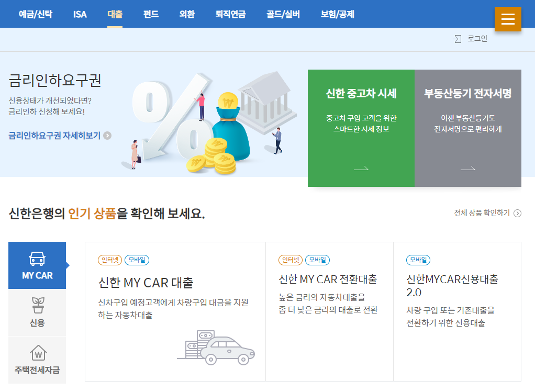The width and height of the screenshot is (535, 392).
Task: Open the 신한 중고차 시세 green card
Action: click(x=361, y=128)
